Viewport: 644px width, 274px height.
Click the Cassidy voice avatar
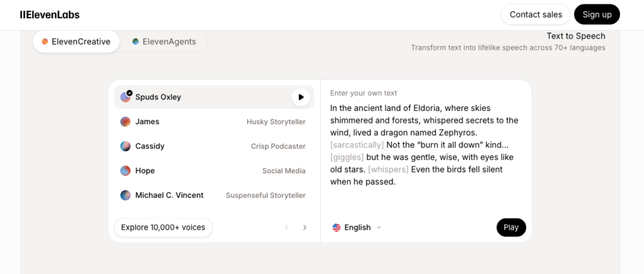pos(126,146)
